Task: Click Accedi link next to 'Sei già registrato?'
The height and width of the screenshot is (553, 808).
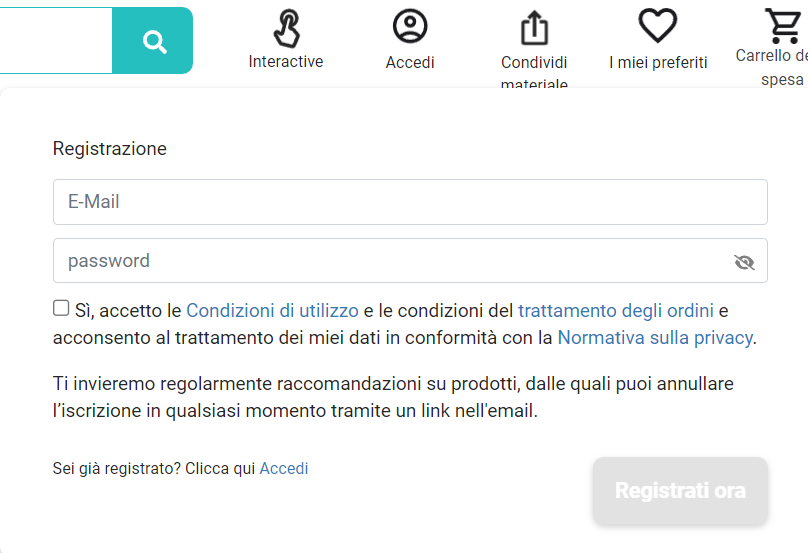Action: coord(284,468)
